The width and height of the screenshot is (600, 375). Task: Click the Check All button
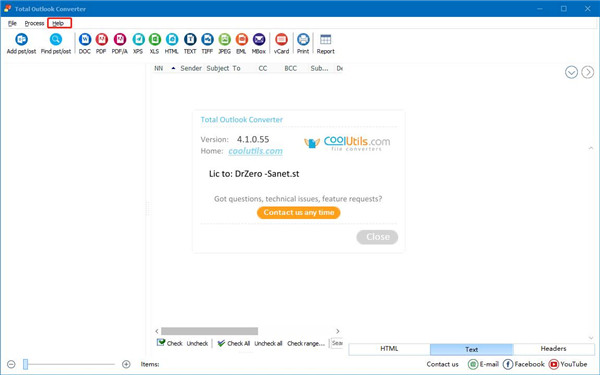coord(233,343)
